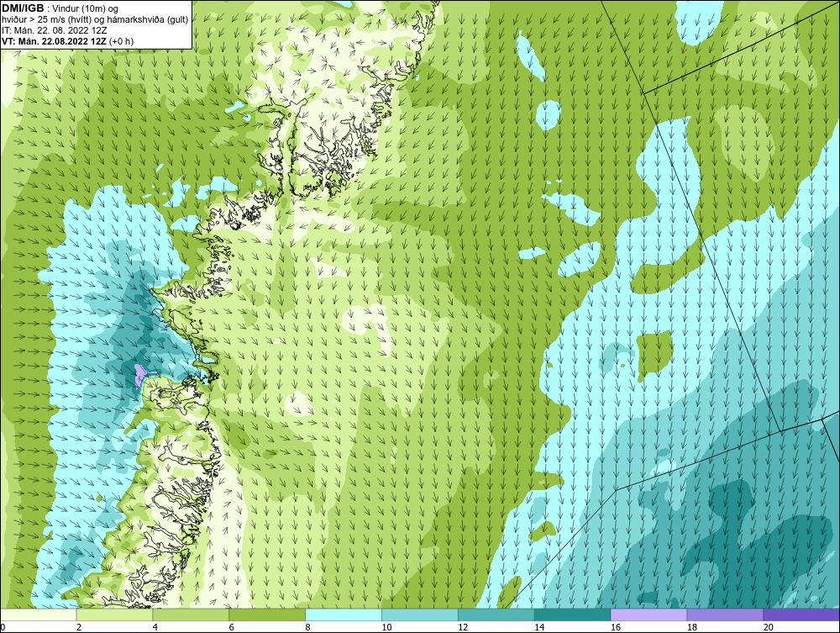Click the 8–10 m/s light cyan legend swatch
840x633 pixels.
tap(344, 615)
